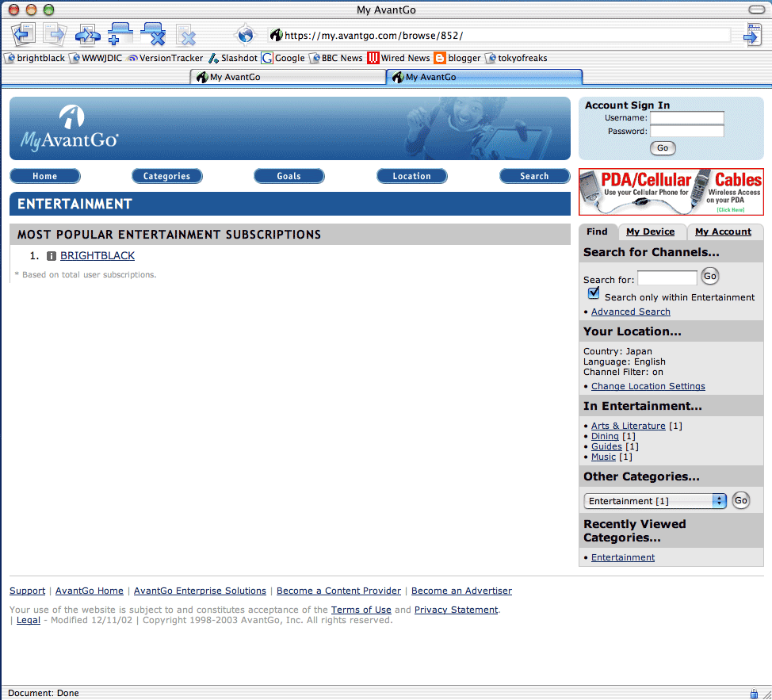This screenshot has height=700, width=772.
Task: Click AvantGo Enterprise Solutions link
Action: click(200, 591)
